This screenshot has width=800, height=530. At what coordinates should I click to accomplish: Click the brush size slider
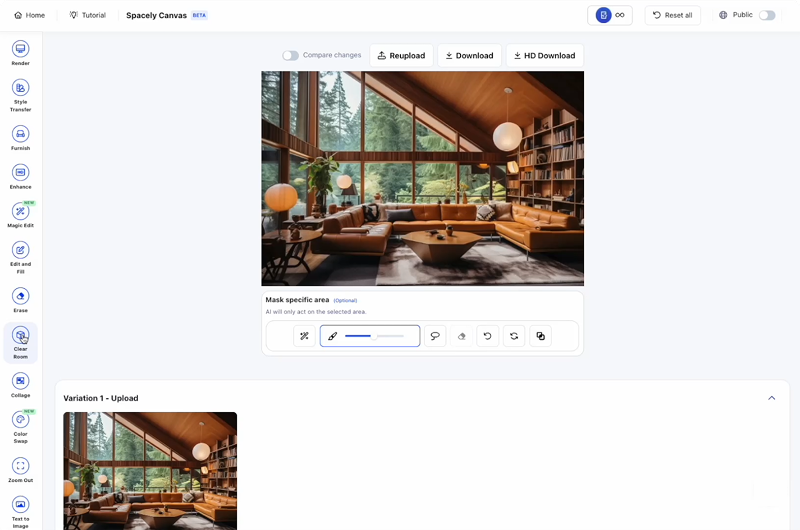coord(374,336)
